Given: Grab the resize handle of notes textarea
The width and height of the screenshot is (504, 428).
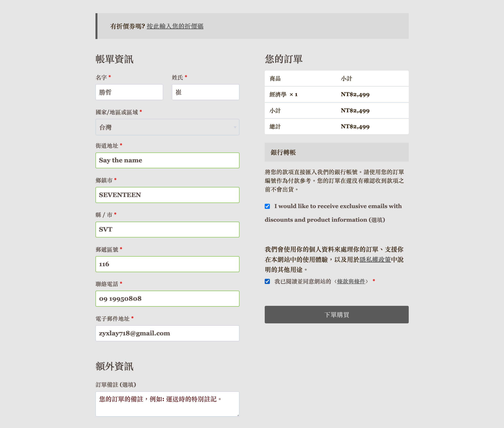Looking at the screenshot, I should click(238, 415).
